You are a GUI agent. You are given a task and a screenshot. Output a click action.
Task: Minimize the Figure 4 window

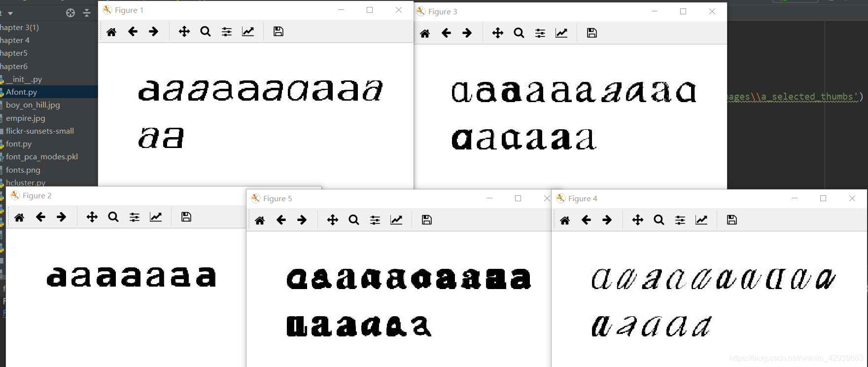[x=795, y=198]
